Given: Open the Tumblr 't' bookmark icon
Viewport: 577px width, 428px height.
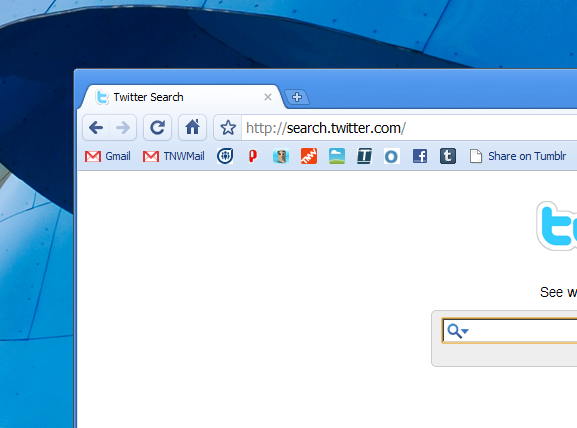Looking at the screenshot, I should point(448,156).
